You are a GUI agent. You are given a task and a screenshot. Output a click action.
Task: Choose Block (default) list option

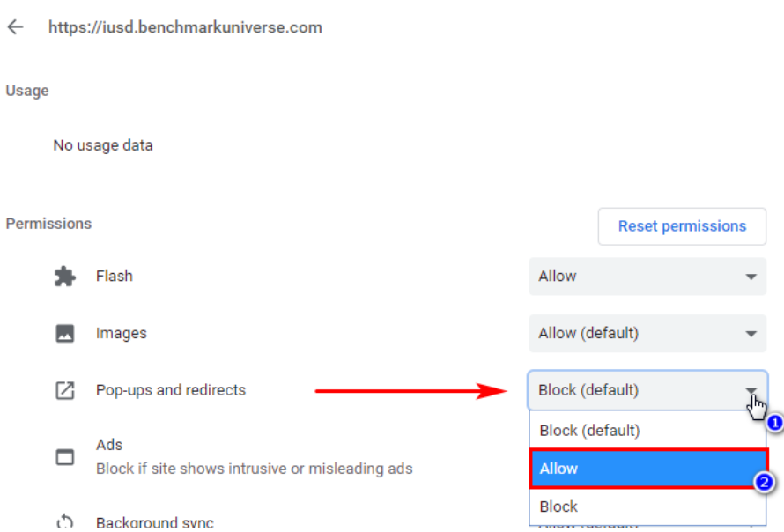(x=648, y=431)
